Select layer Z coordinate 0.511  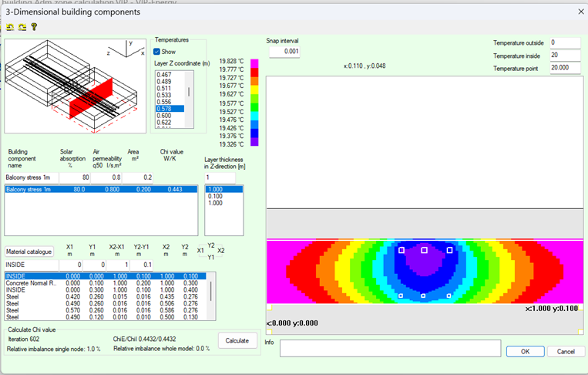tap(163, 88)
